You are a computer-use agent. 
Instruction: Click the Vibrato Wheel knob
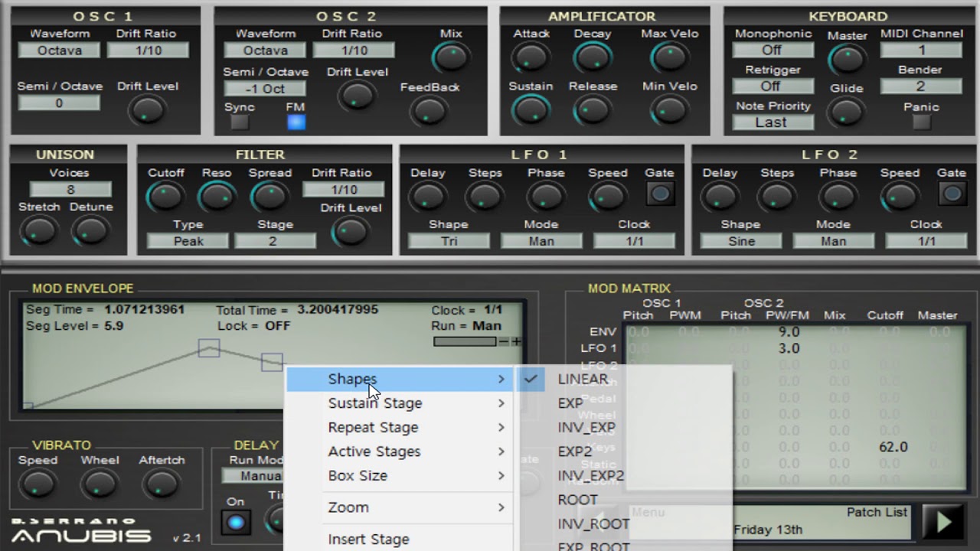[x=100, y=484]
